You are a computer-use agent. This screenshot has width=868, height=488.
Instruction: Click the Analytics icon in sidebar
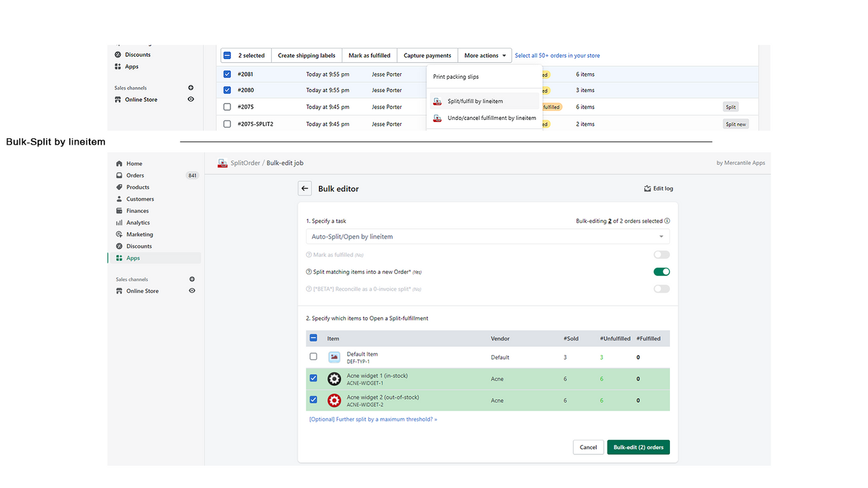119,222
